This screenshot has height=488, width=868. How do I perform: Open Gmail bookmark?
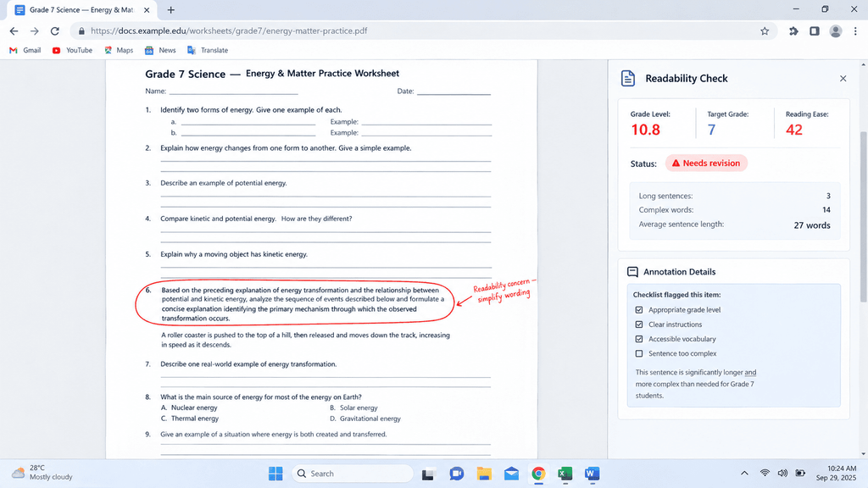click(x=25, y=50)
